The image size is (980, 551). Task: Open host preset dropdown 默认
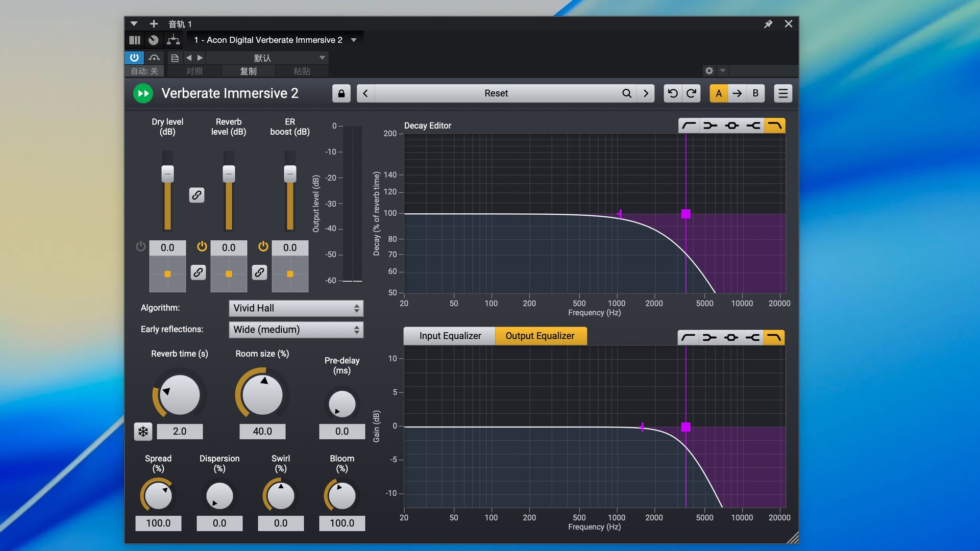[266, 58]
